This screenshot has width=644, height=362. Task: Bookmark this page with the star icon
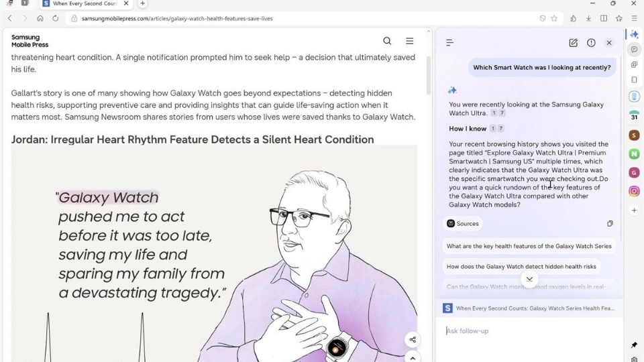point(554,19)
